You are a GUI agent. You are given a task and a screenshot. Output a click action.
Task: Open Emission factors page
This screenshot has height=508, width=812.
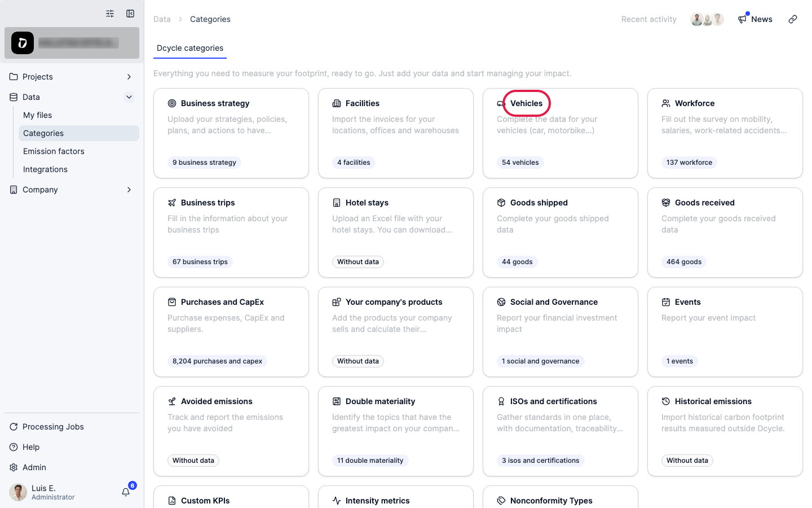pyautogui.click(x=79, y=151)
